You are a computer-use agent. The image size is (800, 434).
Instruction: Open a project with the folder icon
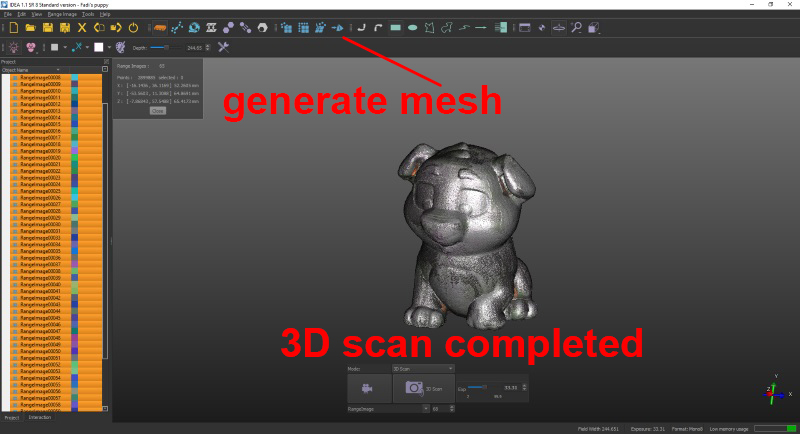click(x=31, y=28)
